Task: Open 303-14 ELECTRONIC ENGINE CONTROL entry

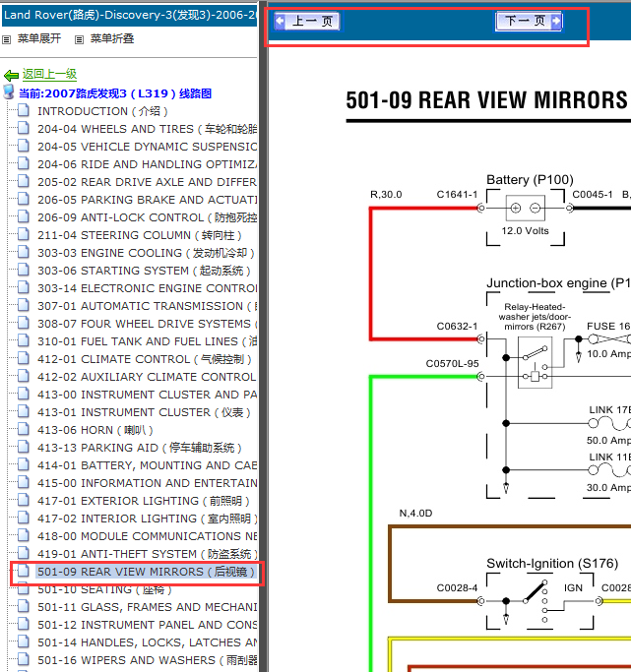Action: point(147,288)
